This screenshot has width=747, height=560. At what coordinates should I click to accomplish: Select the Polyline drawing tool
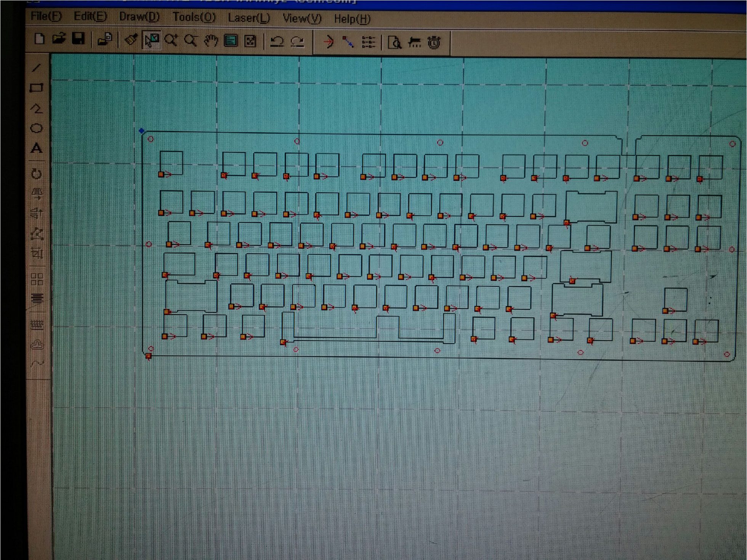click(x=37, y=109)
